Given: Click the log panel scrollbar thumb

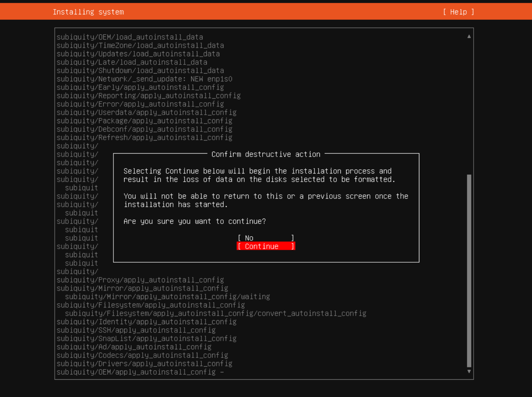Looking at the screenshot, I should coord(469,270).
